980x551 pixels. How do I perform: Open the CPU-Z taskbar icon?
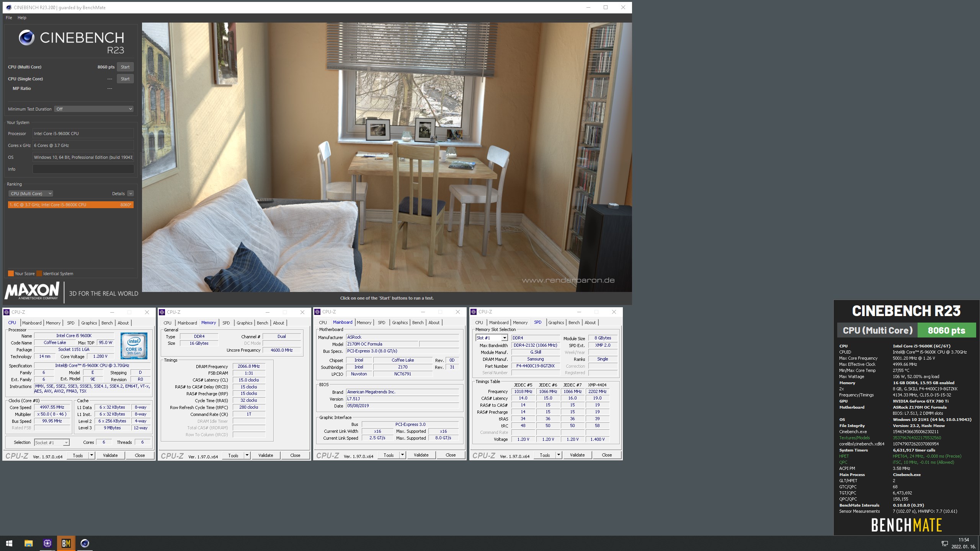pos(47,543)
